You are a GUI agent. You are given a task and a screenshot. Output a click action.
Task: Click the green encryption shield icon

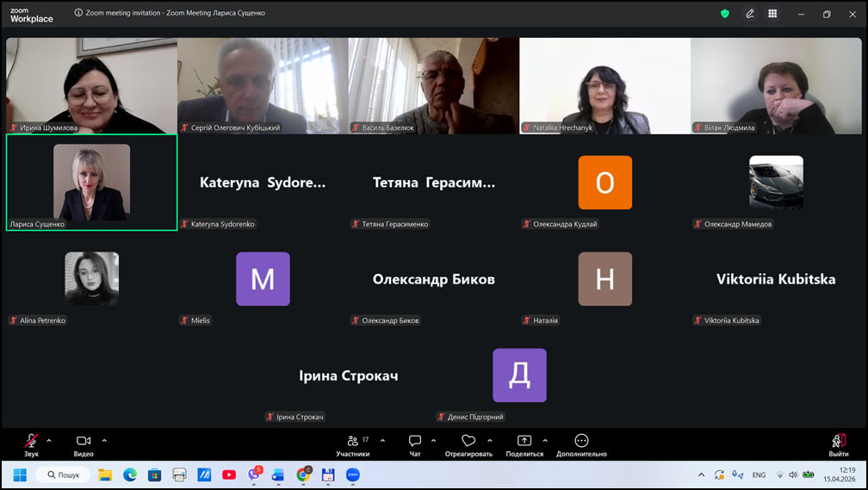[725, 14]
